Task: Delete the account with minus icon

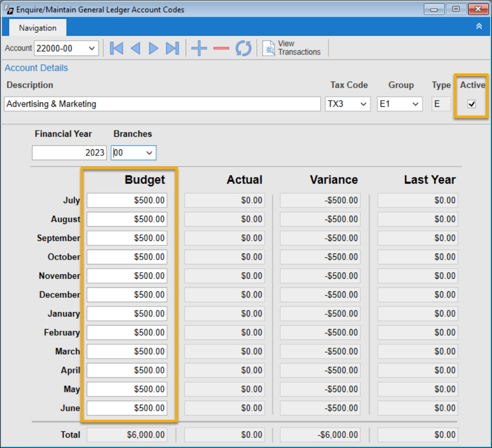Action: pos(221,48)
